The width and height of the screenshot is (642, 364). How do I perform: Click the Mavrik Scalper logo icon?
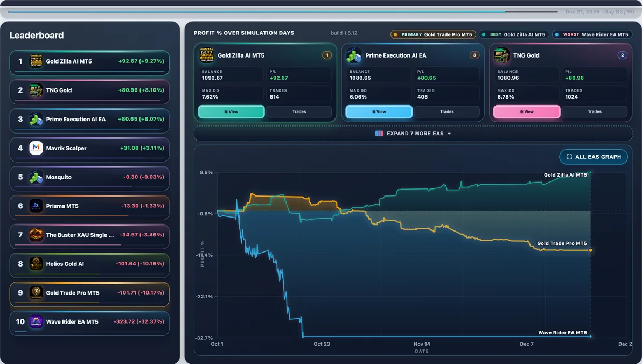pyautogui.click(x=36, y=148)
